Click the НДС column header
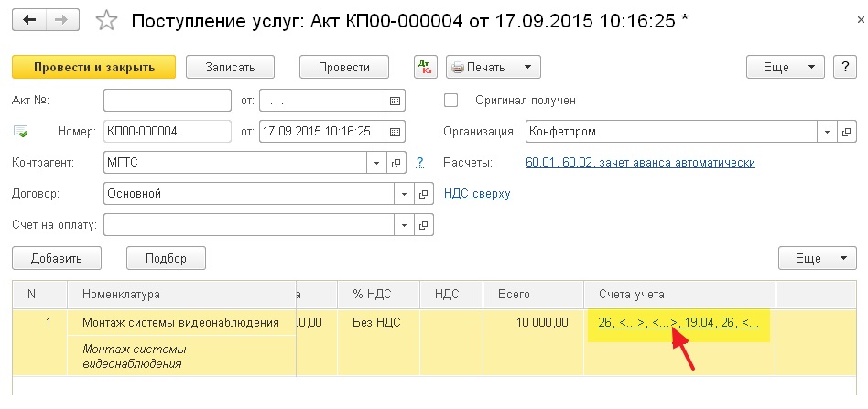 [x=451, y=295]
